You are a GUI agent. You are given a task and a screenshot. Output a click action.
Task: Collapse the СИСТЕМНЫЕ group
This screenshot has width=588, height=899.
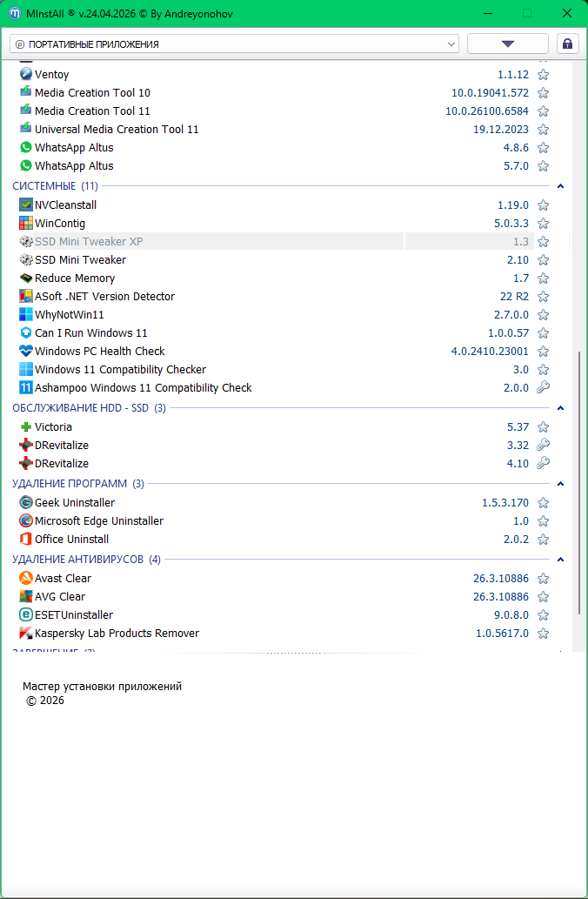(560, 186)
